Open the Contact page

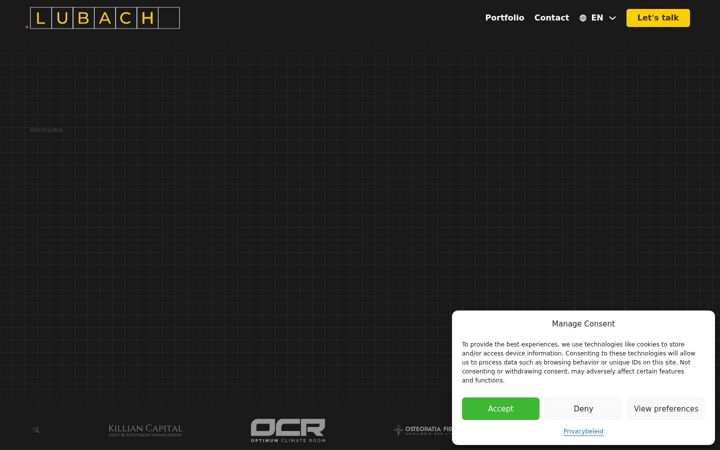point(551,18)
